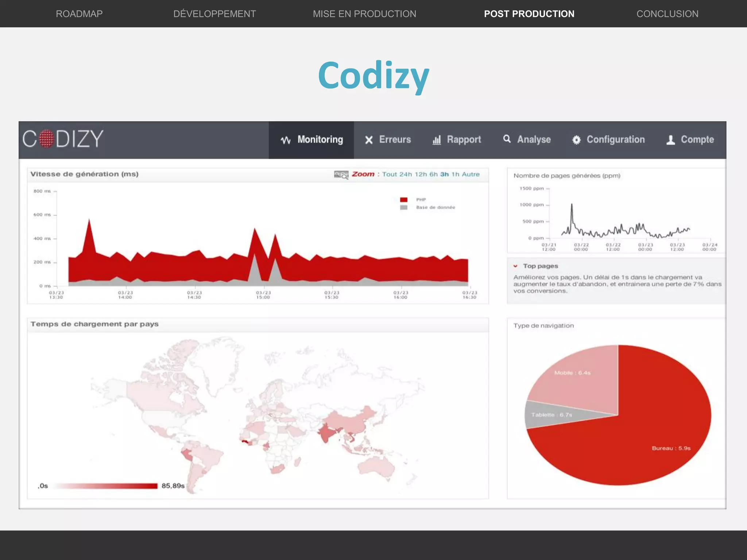Set zoom range to 12h
Screen dimensions: 747x560
pyautogui.click(x=421, y=174)
